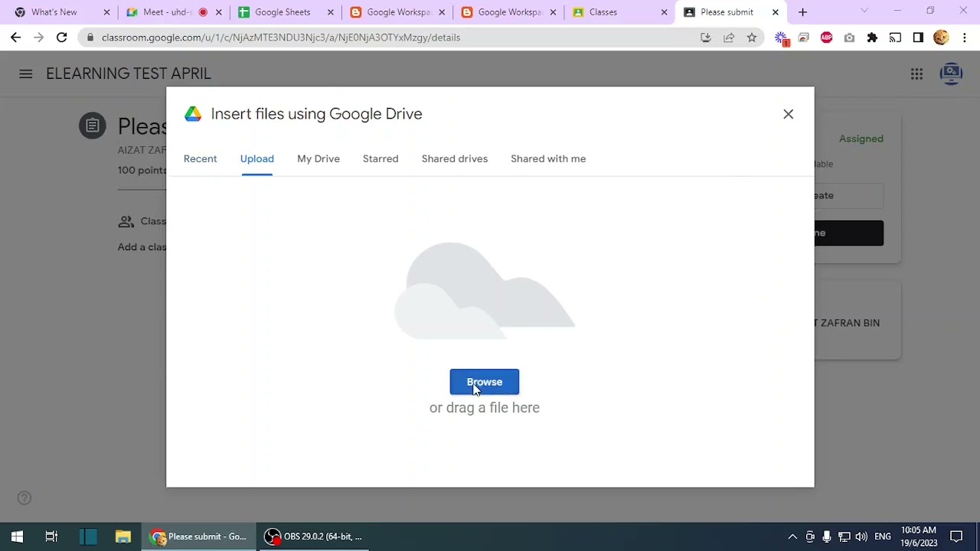This screenshot has width=980, height=551.
Task: Click the Browse button to upload a file
Action: click(484, 382)
